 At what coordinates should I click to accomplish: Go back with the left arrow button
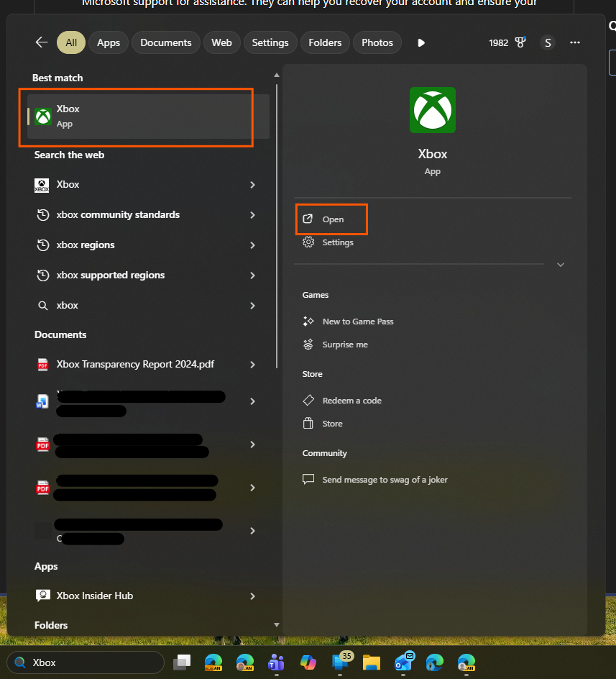(42, 42)
